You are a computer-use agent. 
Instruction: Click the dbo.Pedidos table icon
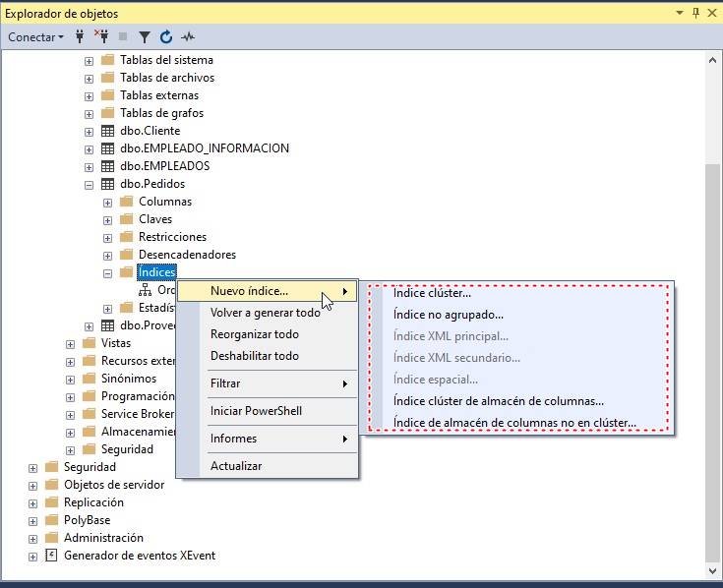107,184
